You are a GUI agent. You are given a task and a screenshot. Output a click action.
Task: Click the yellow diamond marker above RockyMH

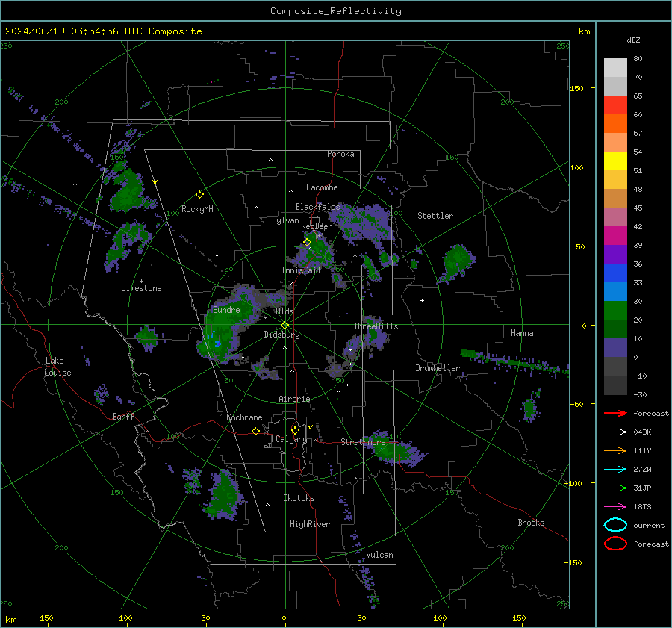[x=199, y=195]
